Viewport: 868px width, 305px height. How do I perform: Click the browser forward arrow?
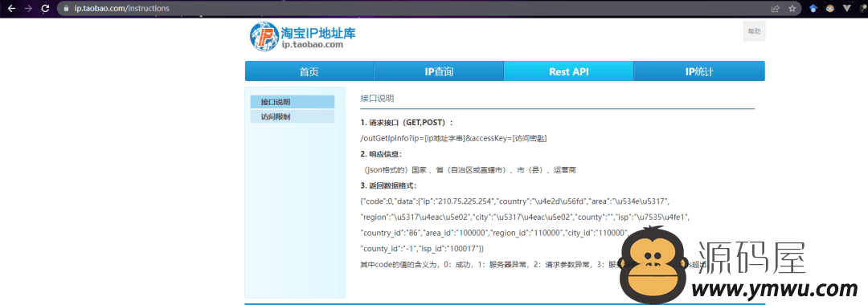[28, 8]
